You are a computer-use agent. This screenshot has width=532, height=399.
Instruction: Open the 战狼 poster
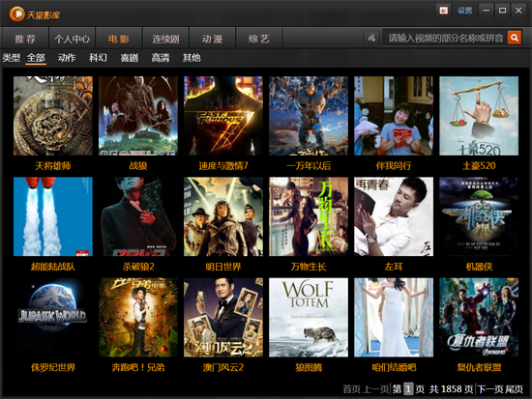click(x=138, y=116)
